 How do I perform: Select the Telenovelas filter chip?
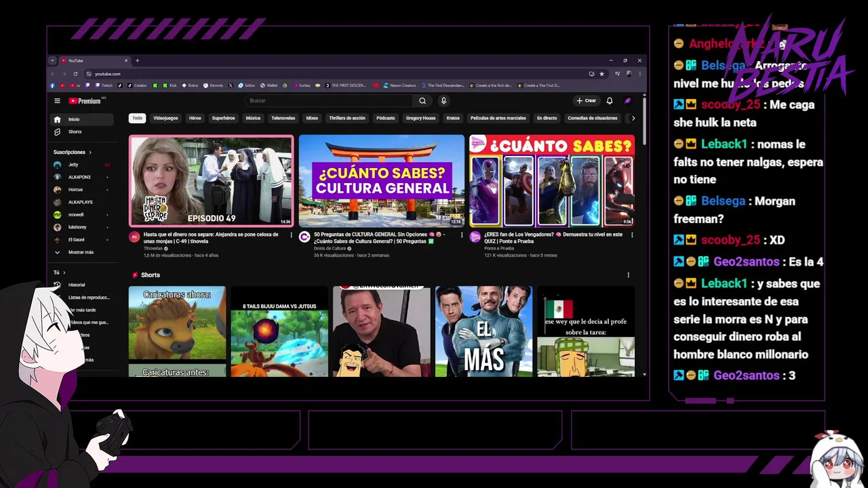point(283,118)
